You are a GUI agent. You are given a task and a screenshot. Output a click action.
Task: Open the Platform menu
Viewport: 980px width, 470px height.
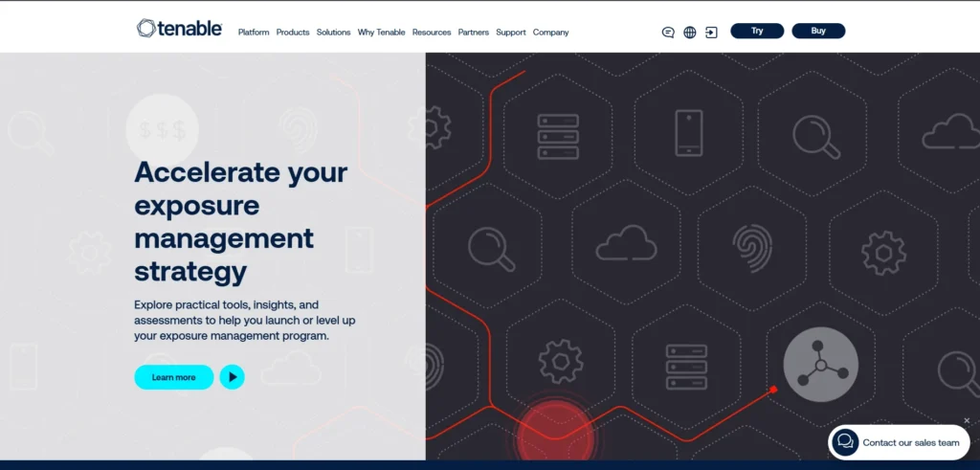(254, 33)
